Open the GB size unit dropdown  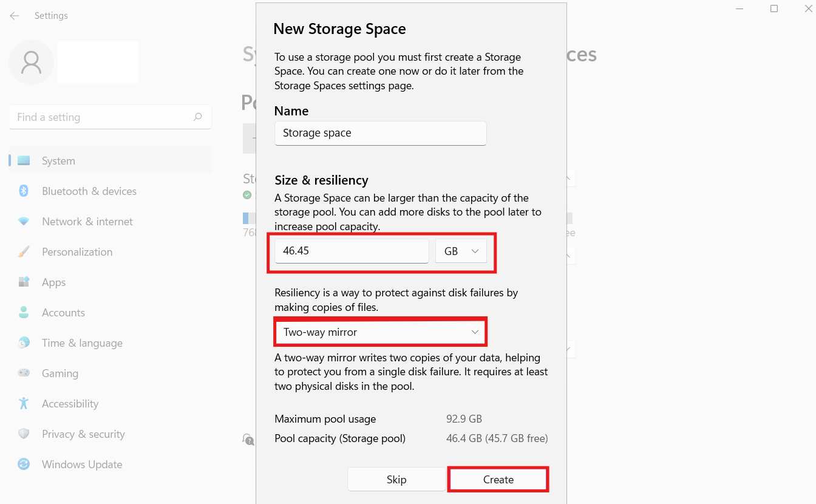click(x=461, y=251)
